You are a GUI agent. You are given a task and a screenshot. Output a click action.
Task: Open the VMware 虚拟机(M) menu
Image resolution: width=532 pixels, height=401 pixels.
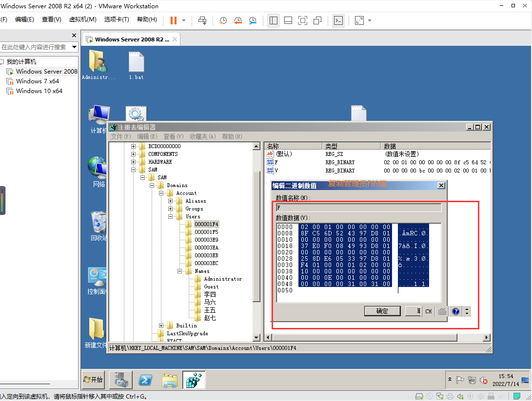(82, 19)
